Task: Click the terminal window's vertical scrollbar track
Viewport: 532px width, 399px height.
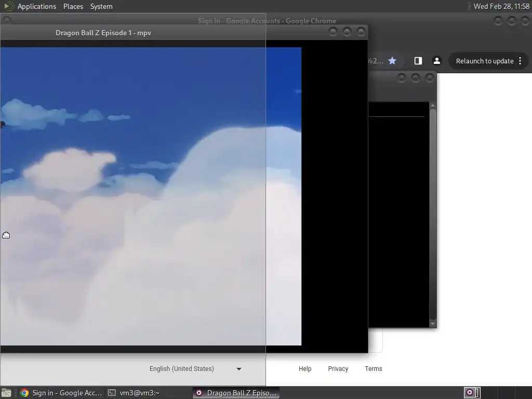Action: point(433,215)
